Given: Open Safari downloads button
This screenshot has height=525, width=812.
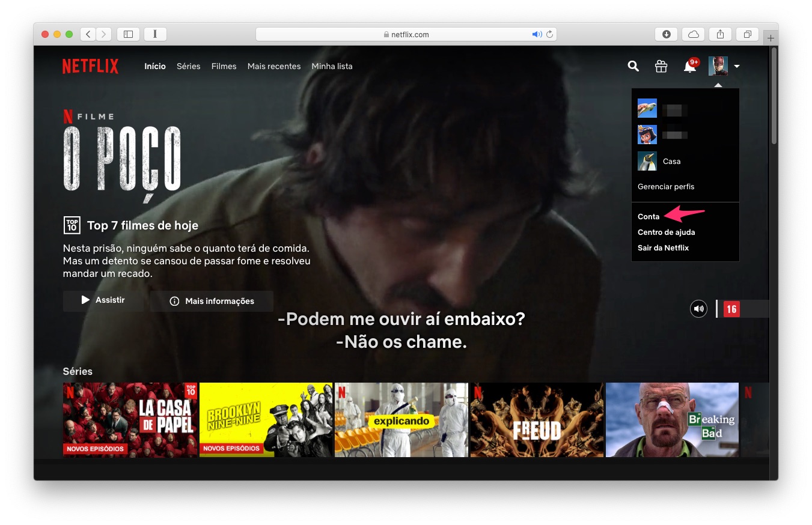Looking at the screenshot, I should (666, 34).
